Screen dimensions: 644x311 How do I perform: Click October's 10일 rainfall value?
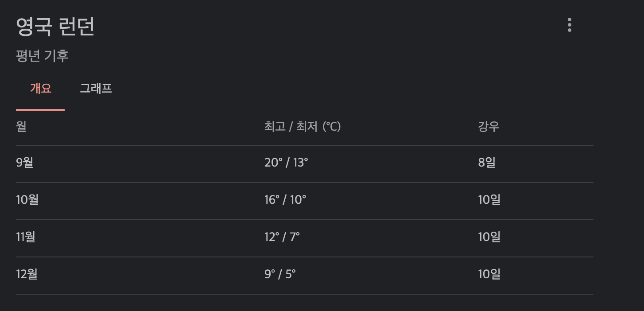click(489, 200)
